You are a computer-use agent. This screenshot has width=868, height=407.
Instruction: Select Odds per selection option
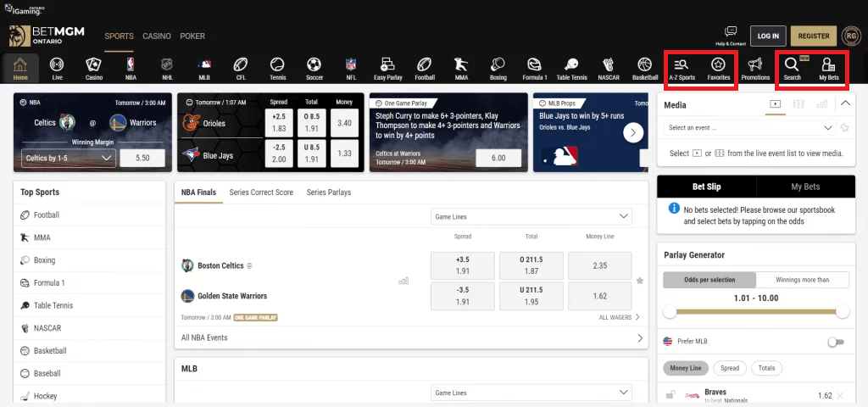click(x=709, y=280)
